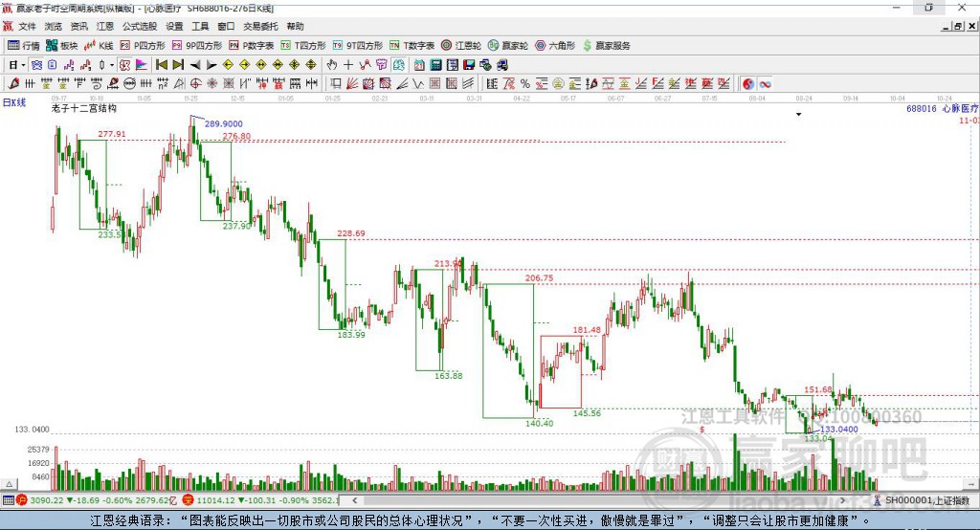Expand the 日 period dropdown arrow
This screenshot has width=980, height=530.
pyautogui.click(x=23, y=65)
